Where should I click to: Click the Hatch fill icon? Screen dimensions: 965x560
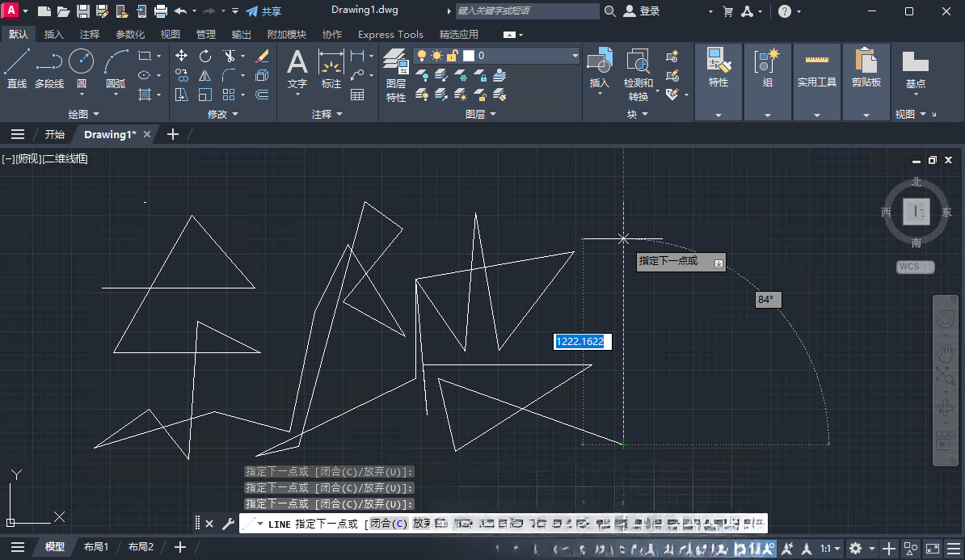[x=145, y=95]
